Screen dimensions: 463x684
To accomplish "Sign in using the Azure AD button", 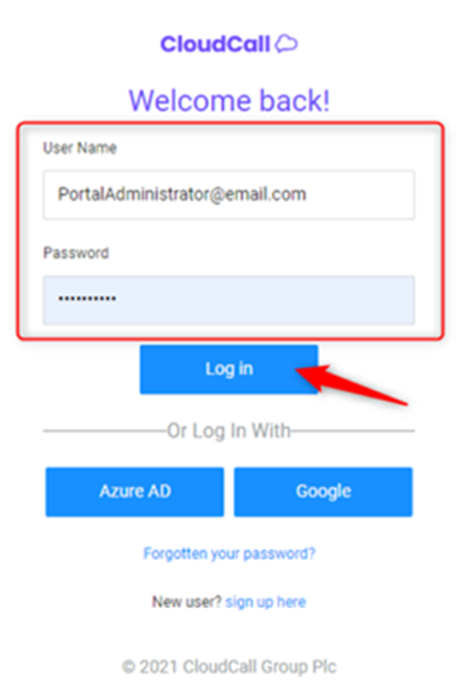I will (135, 492).
